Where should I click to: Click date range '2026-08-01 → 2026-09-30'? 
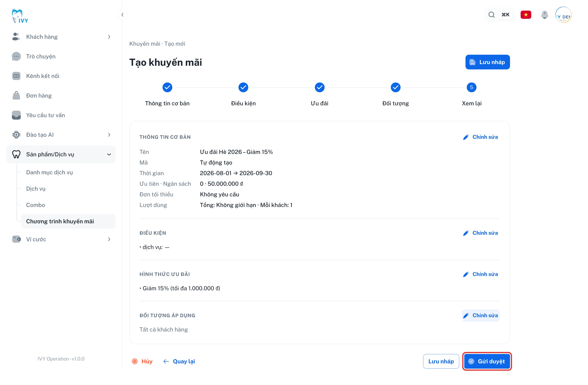pyautogui.click(x=236, y=173)
